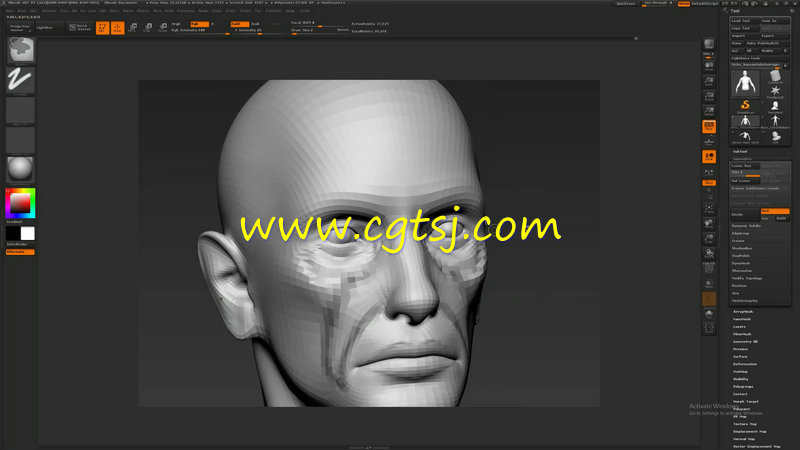Click Load Tool button

pyautogui.click(x=745, y=21)
